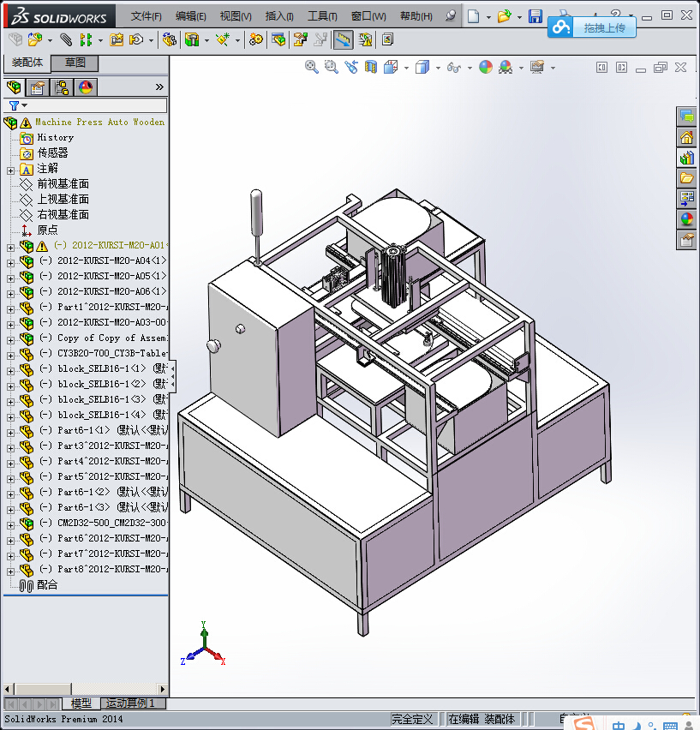Select the Zoom to Area icon
The height and width of the screenshot is (730, 700).
(331, 67)
